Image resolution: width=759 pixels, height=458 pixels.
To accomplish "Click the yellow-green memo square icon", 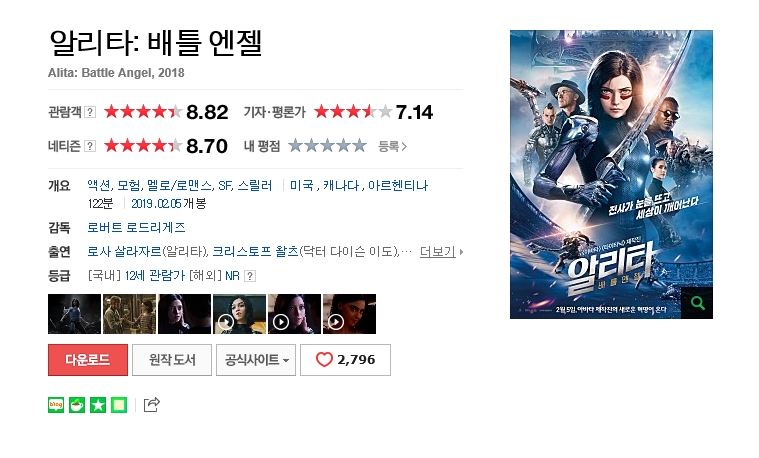I will click(119, 405).
